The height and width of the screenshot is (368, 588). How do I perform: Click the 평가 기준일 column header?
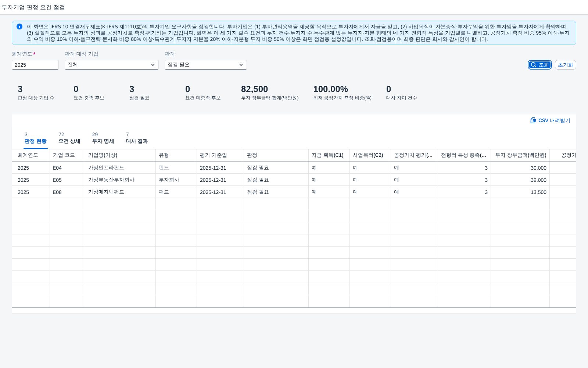pos(220,155)
